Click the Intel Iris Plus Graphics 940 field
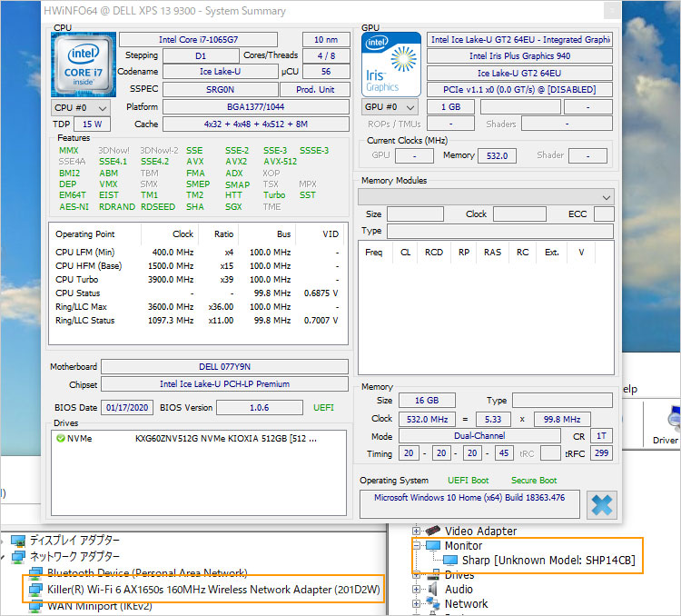This screenshot has width=681, height=616. pyautogui.click(x=519, y=56)
